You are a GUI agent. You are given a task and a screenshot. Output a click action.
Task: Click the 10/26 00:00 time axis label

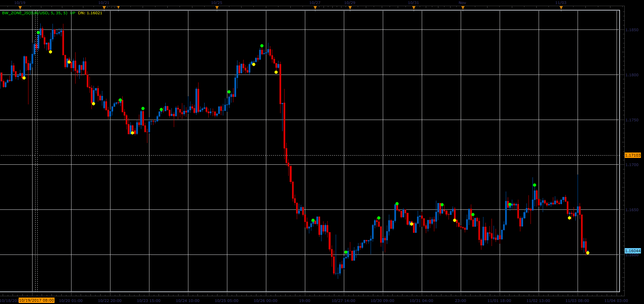click(x=266, y=301)
